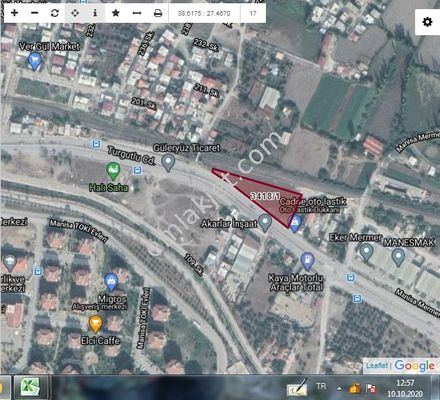Activate the locate crosshair tool
The height and width of the screenshot is (400, 440).
click(75, 13)
